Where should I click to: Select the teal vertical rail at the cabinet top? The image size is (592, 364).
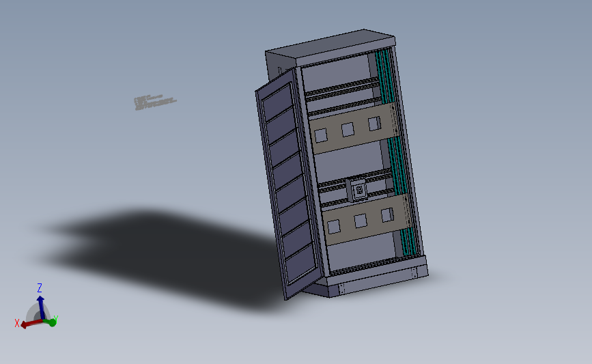[x=384, y=76]
